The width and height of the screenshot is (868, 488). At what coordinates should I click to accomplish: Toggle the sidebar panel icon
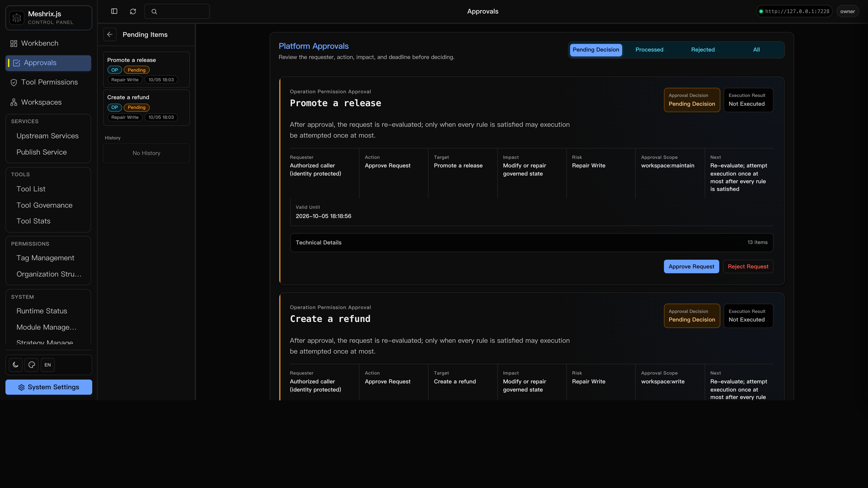114,12
